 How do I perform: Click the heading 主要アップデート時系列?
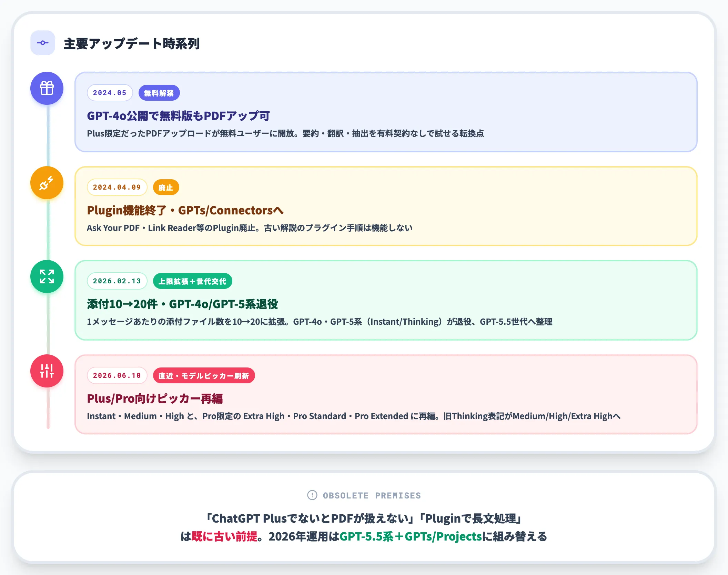132,43
